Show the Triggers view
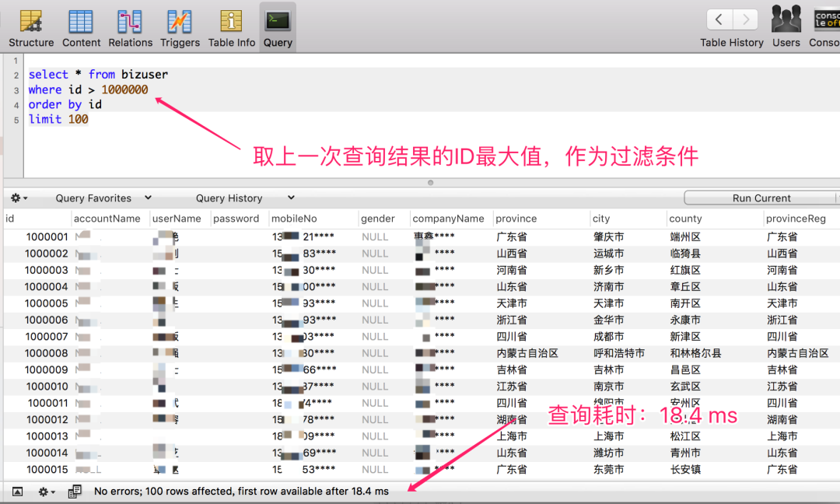The image size is (840, 504). [x=180, y=28]
